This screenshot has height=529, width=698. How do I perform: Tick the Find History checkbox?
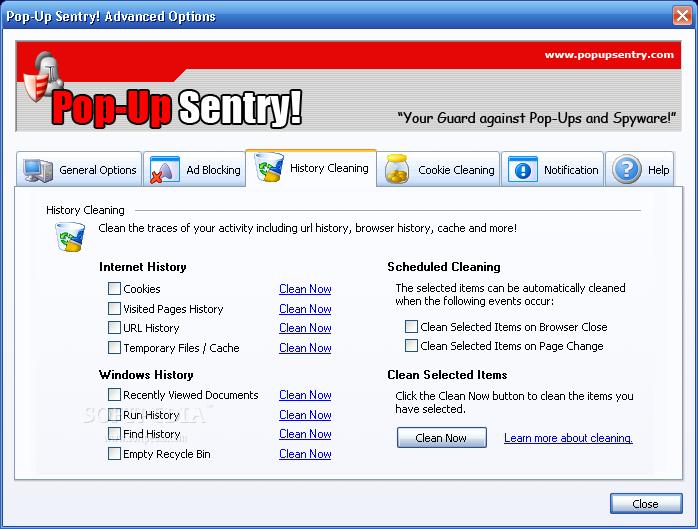[114, 434]
